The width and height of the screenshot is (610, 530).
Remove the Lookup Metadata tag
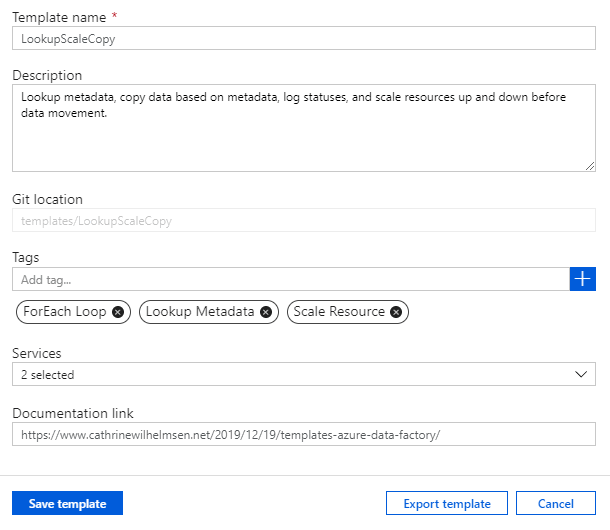pos(266,312)
